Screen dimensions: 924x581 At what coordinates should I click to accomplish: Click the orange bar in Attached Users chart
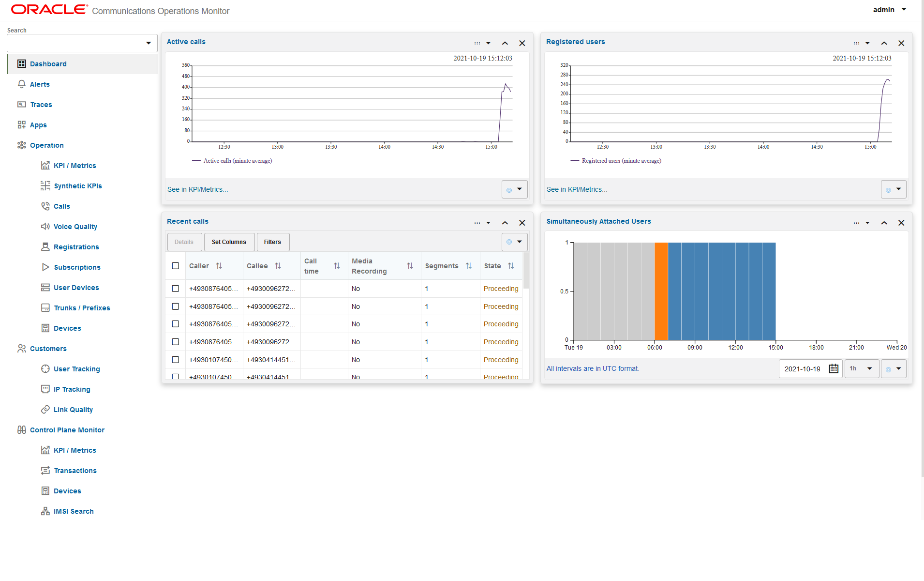[x=661, y=291]
